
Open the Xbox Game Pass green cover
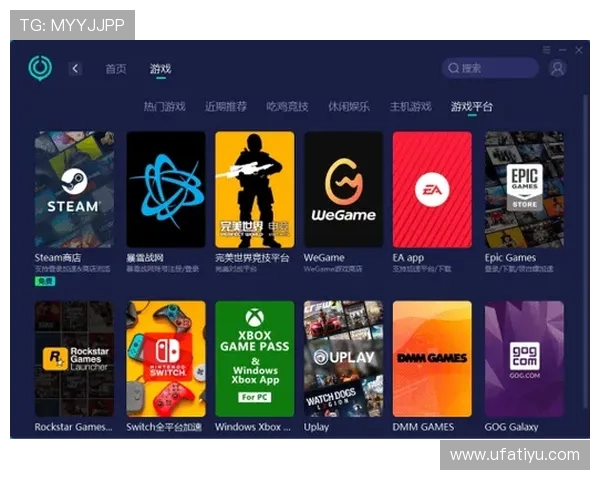tap(255, 359)
